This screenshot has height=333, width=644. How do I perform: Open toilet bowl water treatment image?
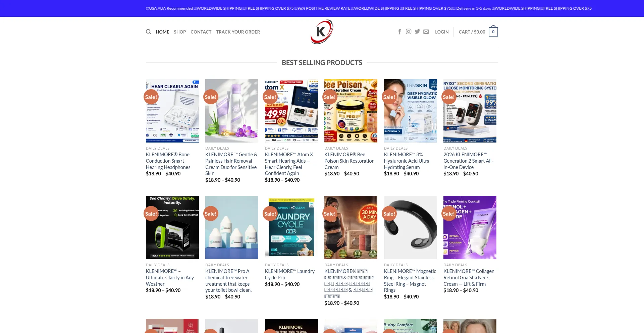[232, 227]
